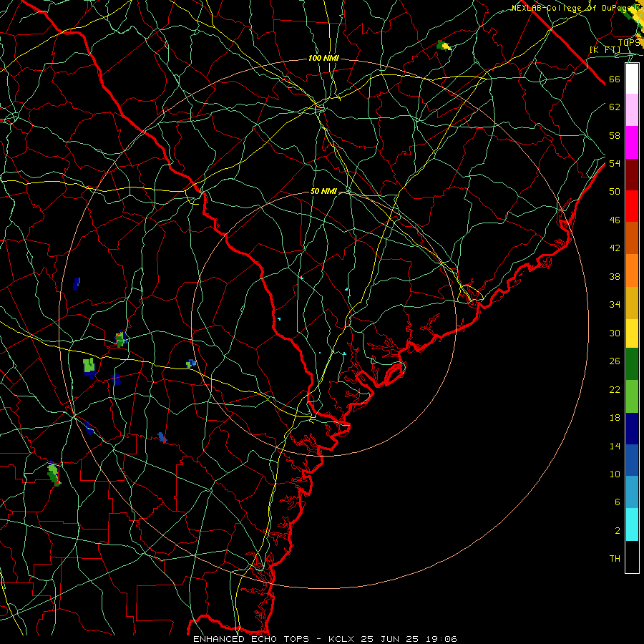The width and height of the screenshot is (644, 644).
Task: Click the legend value 58
Action: click(615, 135)
